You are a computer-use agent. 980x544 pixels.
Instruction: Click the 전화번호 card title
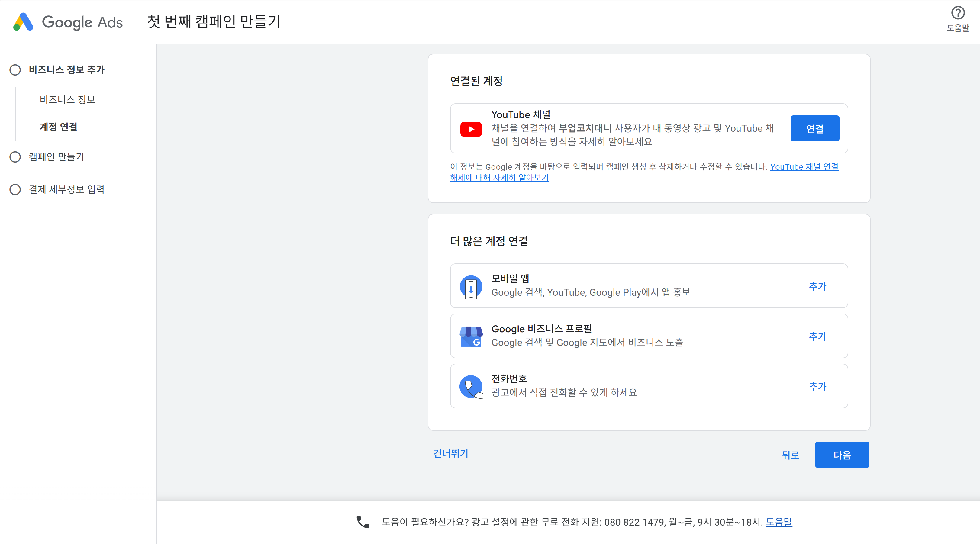[509, 379]
